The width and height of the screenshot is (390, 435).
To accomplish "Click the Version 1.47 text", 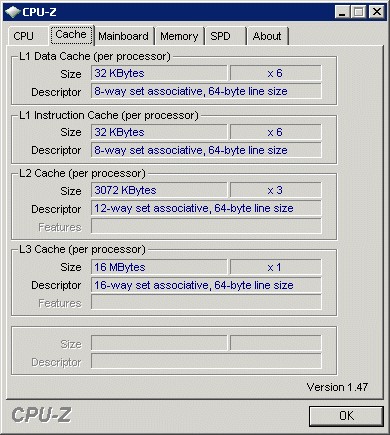I will pyautogui.click(x=337, y=387).
